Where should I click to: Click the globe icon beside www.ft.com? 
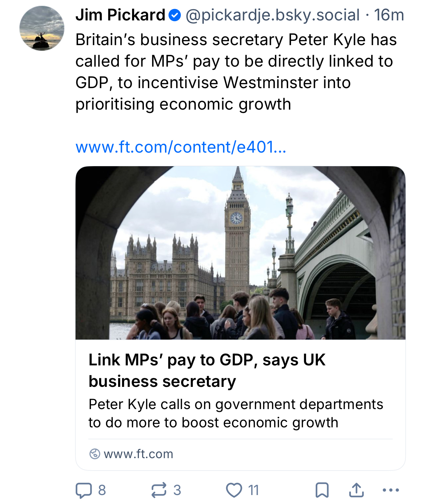coord(94,454)
